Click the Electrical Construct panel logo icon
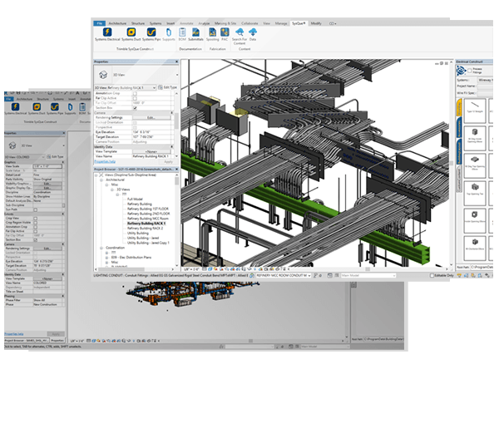The height and width of the screenshot is (448, 499). pyautogui.click(x=461, y=71)
